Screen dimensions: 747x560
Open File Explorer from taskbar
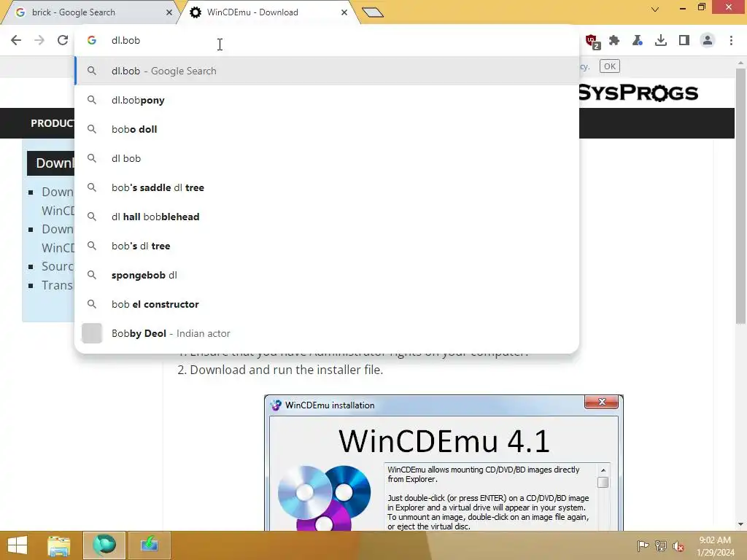(x=59, y=545)
